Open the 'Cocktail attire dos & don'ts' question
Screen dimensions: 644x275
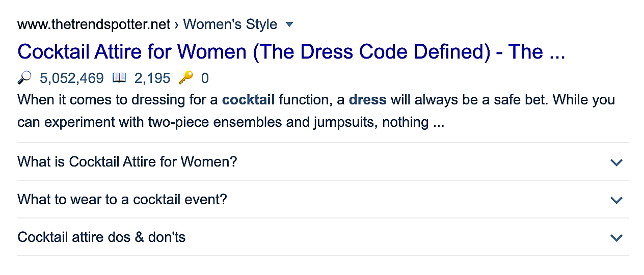point(101,237)
